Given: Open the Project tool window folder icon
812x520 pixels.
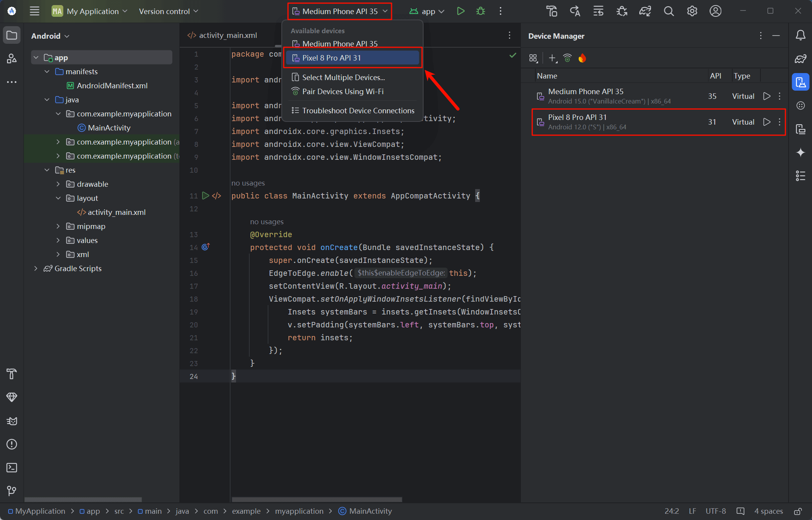Looking at the screenshot, I should (12, 36).
